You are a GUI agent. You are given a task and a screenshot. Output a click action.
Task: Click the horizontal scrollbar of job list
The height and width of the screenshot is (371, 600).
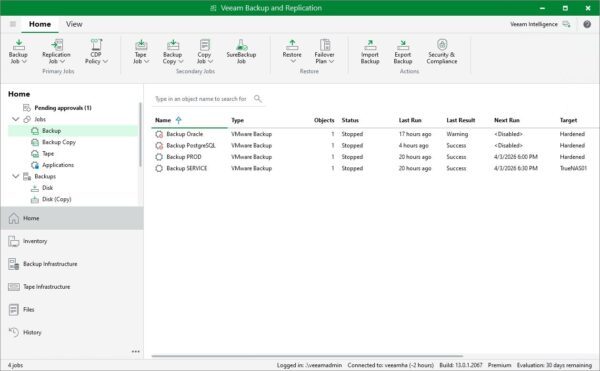pos(307,356)
